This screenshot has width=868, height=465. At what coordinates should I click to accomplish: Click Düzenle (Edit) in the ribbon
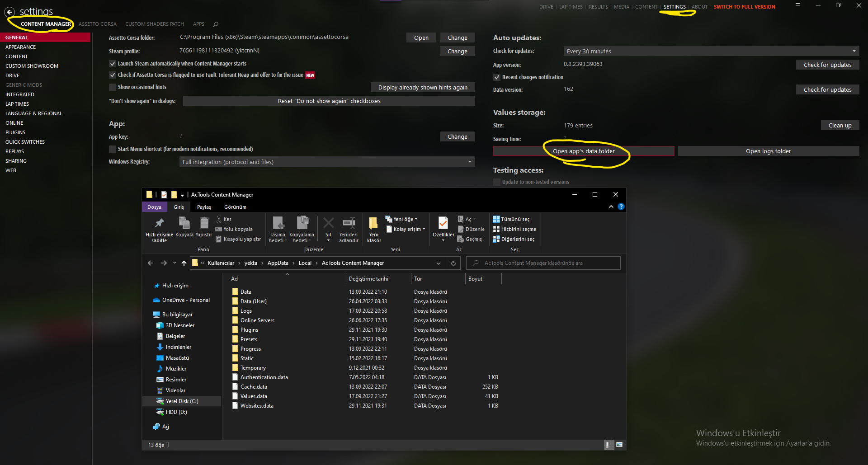pyautogui.click(x=471, y=229)
